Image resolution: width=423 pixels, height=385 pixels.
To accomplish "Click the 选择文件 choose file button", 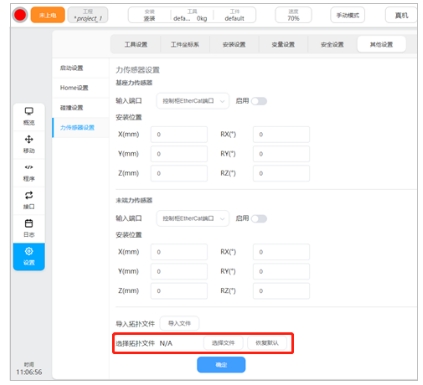I will click(223, 343).
